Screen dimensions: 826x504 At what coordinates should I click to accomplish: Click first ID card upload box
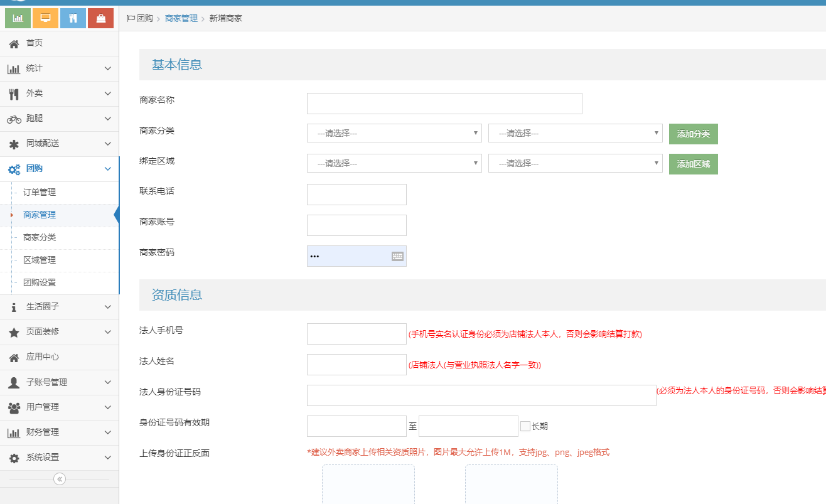368,484
